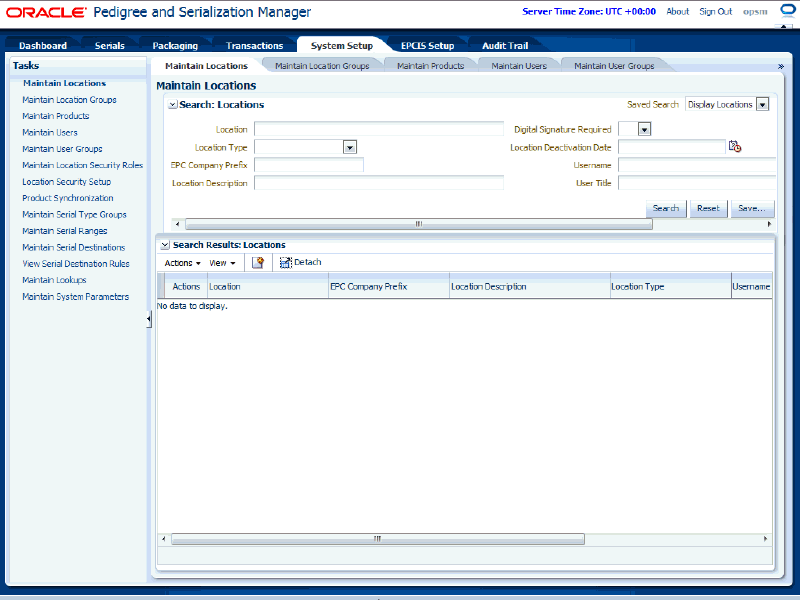Open Maintain User Groups in Tasks list

coord(62,149)
